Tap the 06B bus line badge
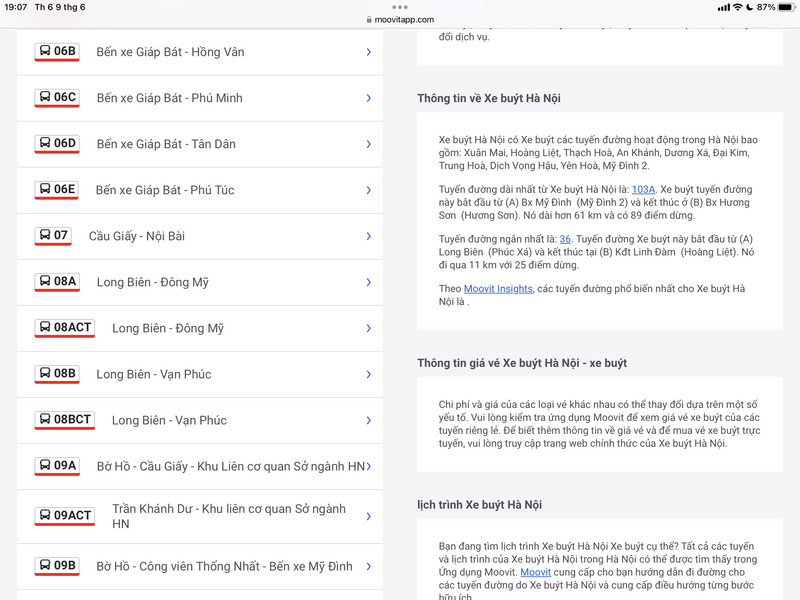The height and width of the screenshot is (600, 800). (57, 52)
